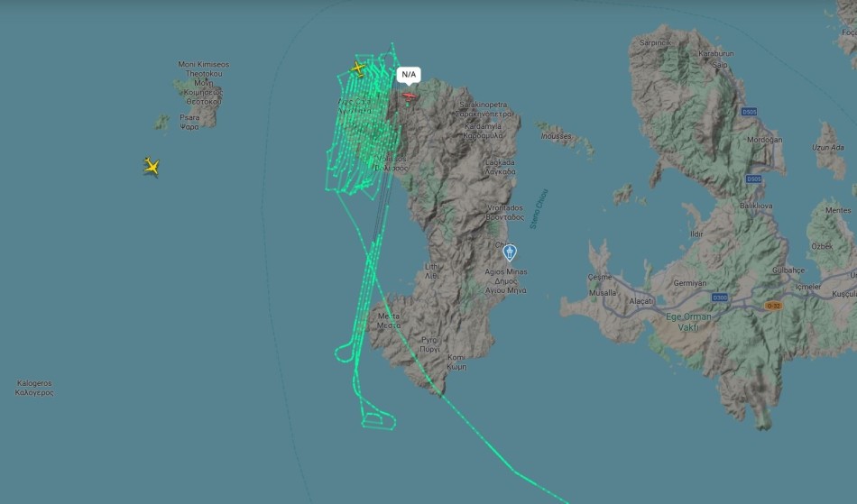Select the red aircraft under the N/A label

(x=409, y=96)
